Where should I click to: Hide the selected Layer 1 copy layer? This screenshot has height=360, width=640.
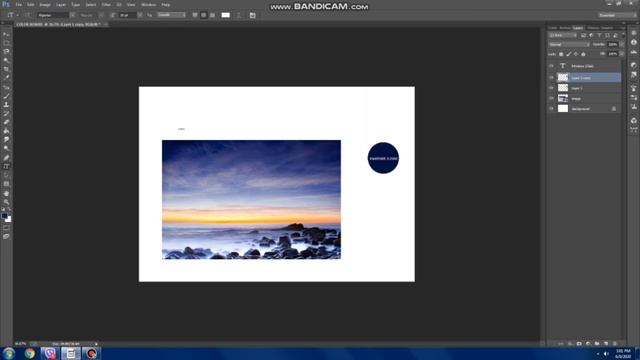(551, 78)
